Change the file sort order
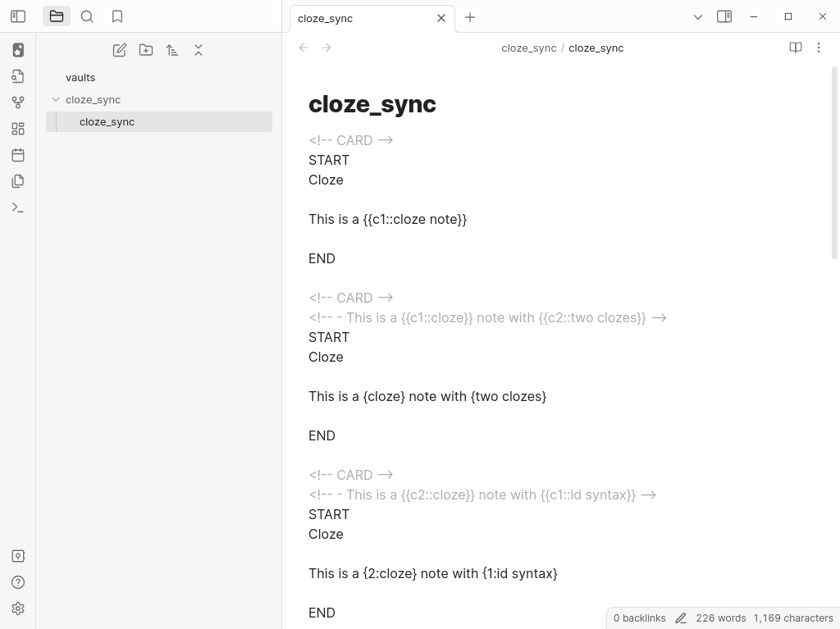This screenshot has width=840, height=629. (172, 50)
